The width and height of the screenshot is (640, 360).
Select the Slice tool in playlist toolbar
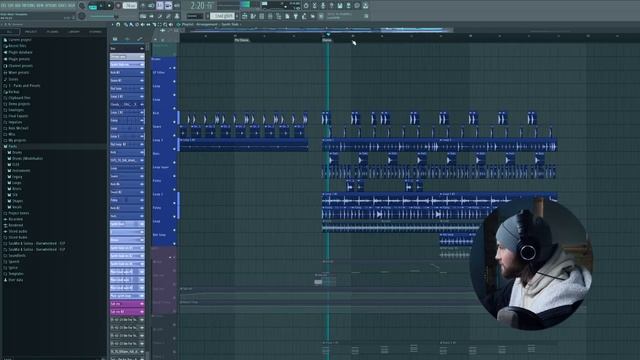(x=154, y=24)
